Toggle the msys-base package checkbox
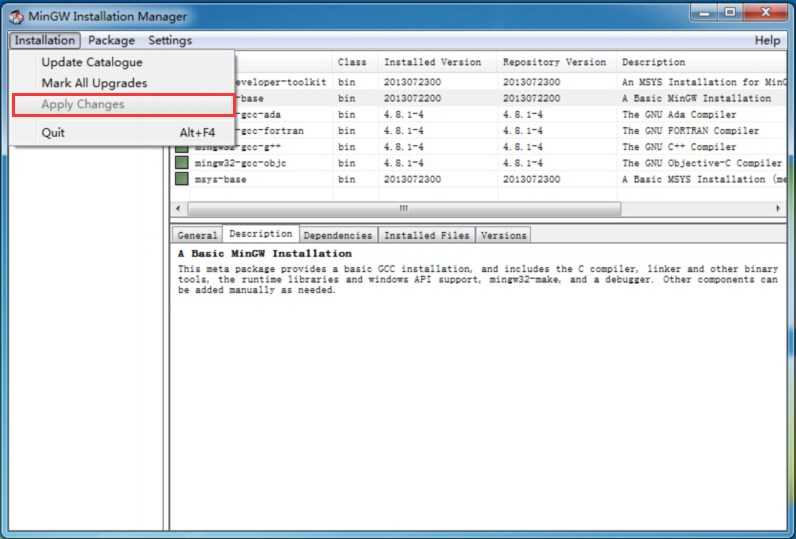Image resolution: width=796 pixels, height=539 pixels. click(182, 179)
